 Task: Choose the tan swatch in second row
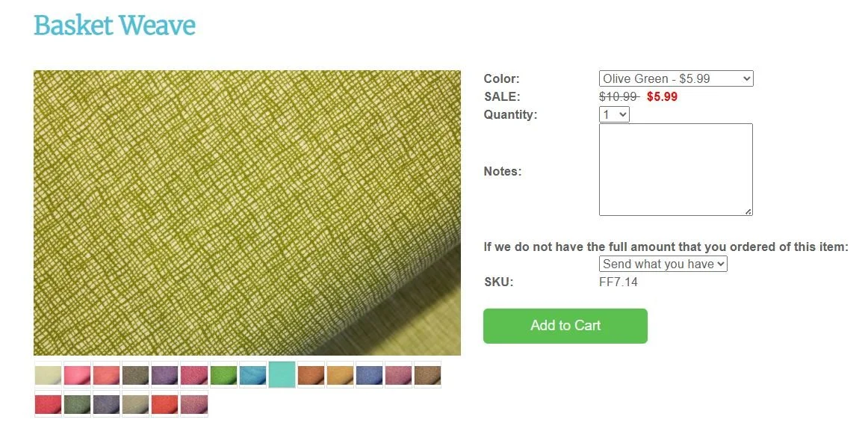tap(136, 404)
